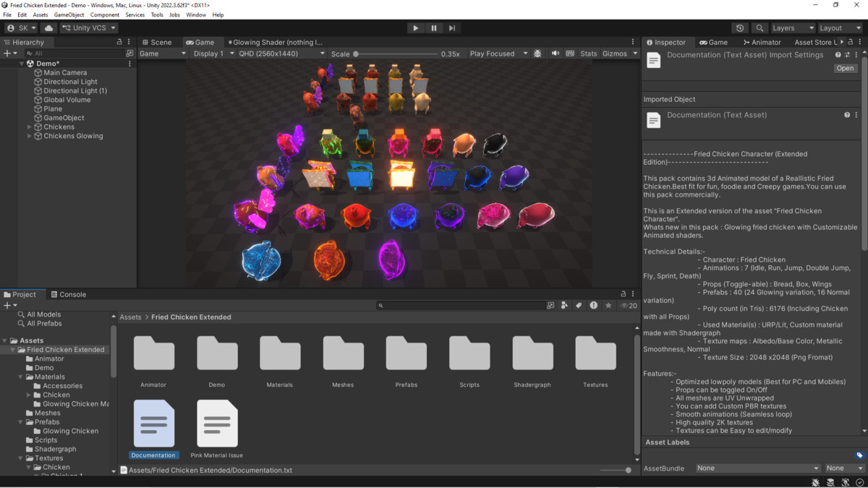Open the Unity VCS dropdown
Viewport: 868px width, 488px height.
coord(88,28)
